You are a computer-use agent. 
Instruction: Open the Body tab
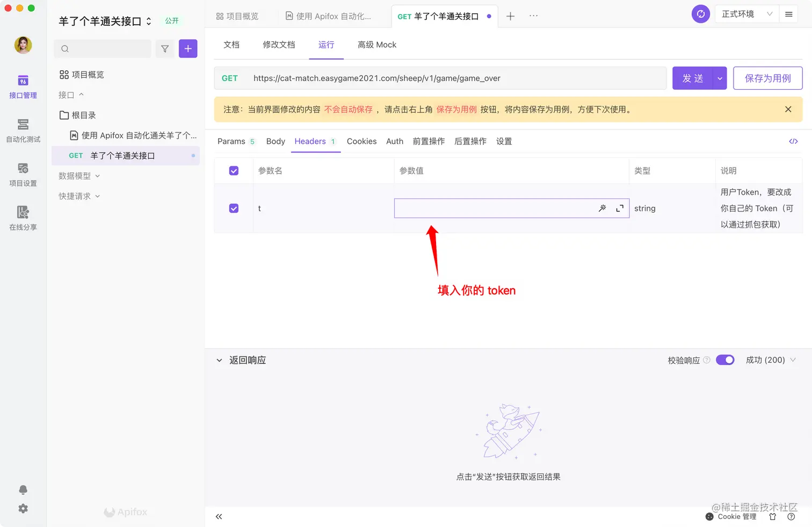click(275, 142)
